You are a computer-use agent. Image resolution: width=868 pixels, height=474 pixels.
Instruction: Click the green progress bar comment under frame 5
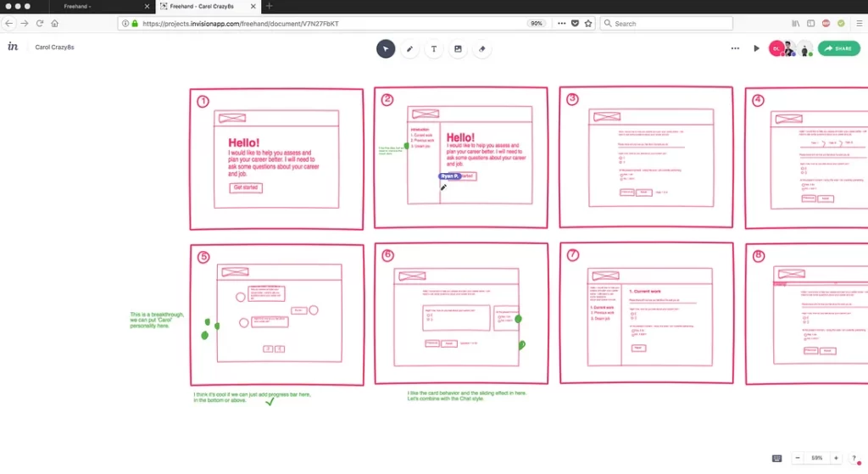tap(252, 397)
